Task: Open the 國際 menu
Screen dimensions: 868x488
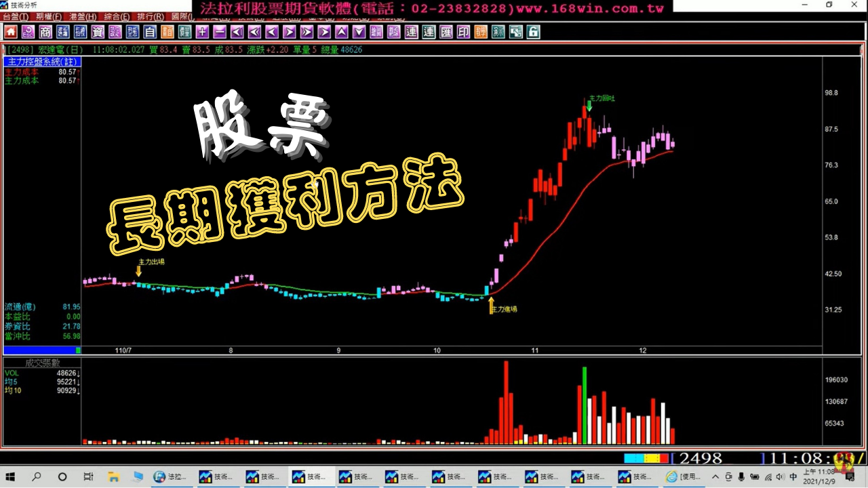Action: coord(182,16)
